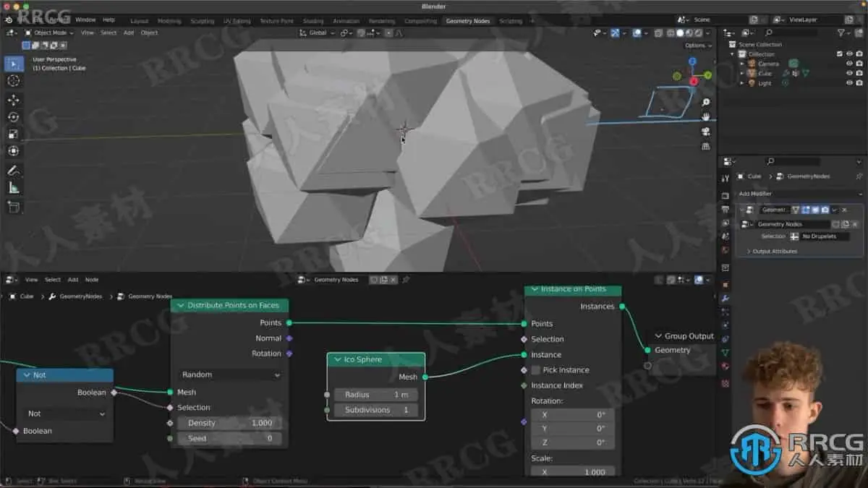Open the Window menu

coord(85,20)
